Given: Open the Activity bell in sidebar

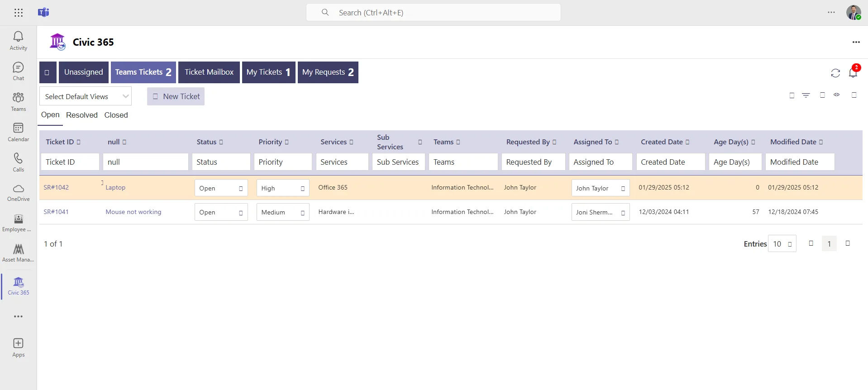Looking at the screenshot, I should click(18, 41).
